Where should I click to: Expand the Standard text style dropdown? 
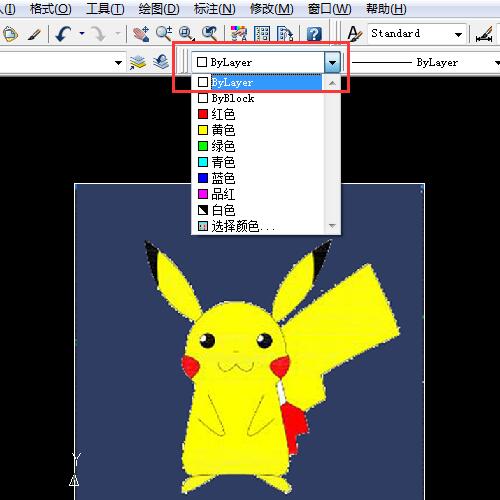[458, 34]
